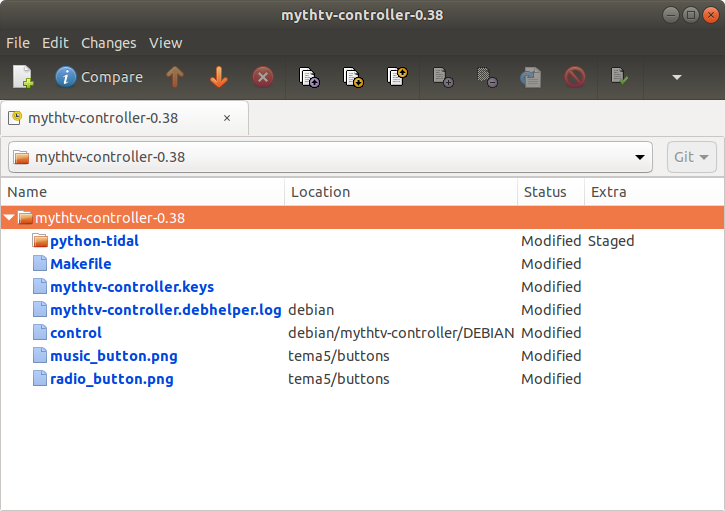Close the mythtv-controller-0.38 tab

pyautogui.click(x=227, y=118)
